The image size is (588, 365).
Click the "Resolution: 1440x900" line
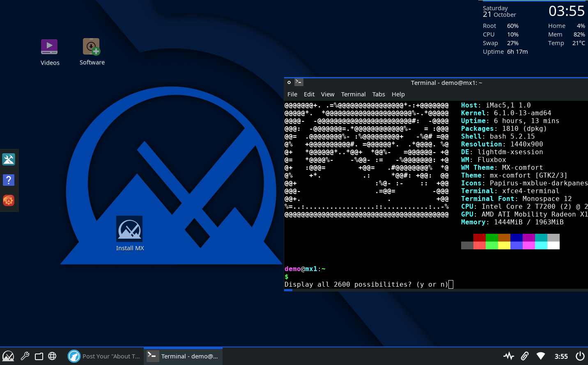pyautogui.click(x=502, y=144)
